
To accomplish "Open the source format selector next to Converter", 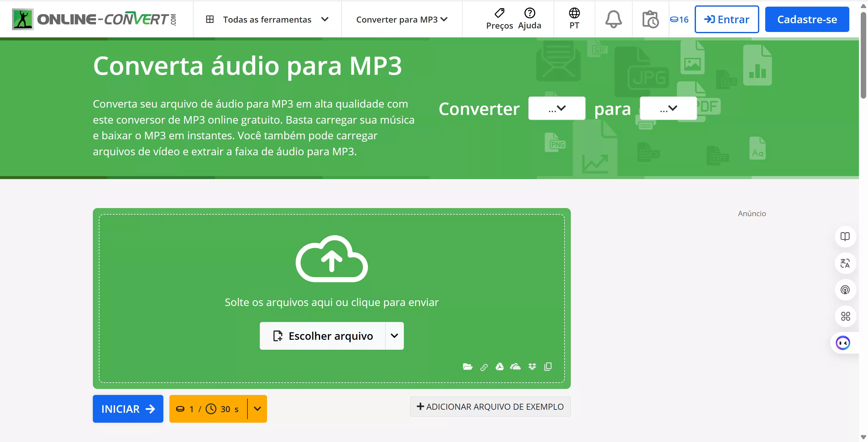I will coord(557,108).
